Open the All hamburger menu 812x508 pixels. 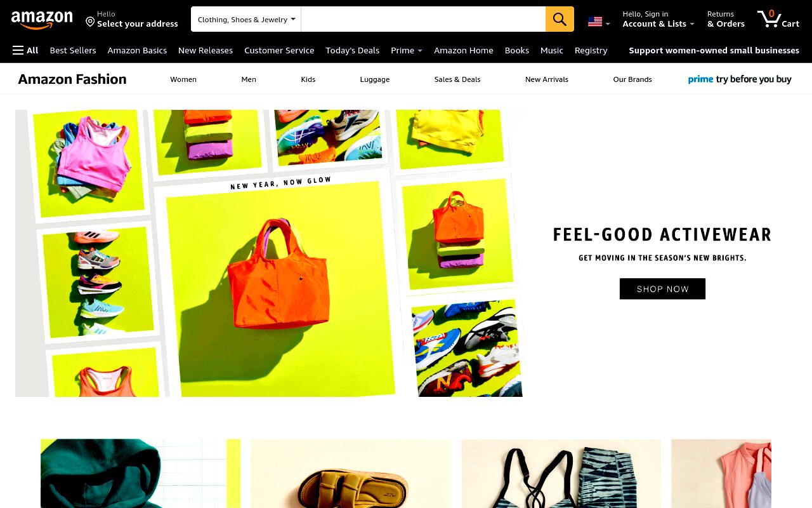coord(25,50)
